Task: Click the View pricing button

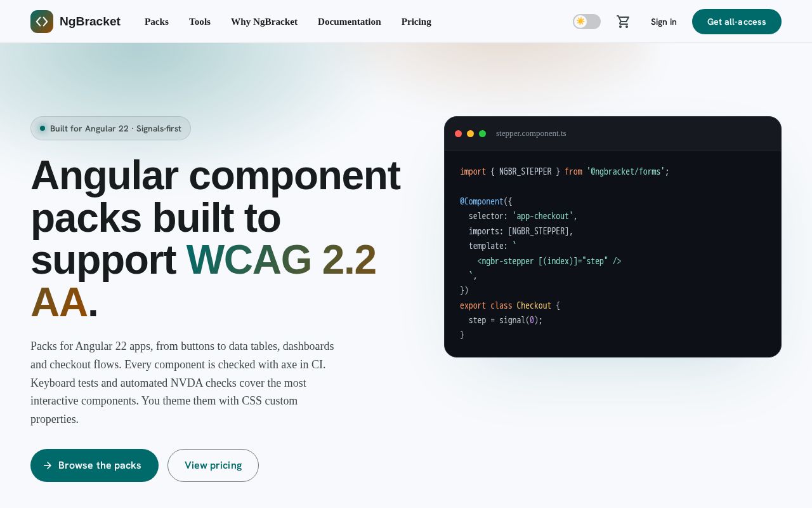Action: pos(213,465)
